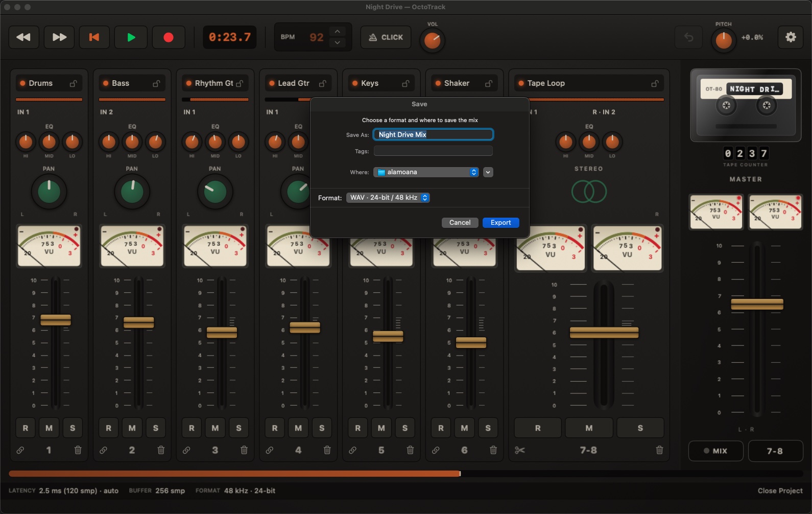The image size is (812, 514).
Task: Click the NIGHT DRI cassette thumbnail
Action: coord(746,105)
